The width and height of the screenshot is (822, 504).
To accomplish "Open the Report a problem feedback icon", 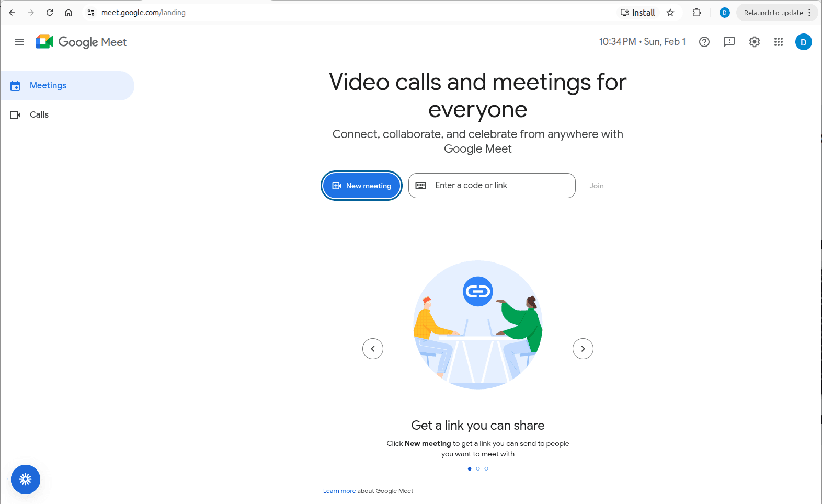I will (729, 42).
